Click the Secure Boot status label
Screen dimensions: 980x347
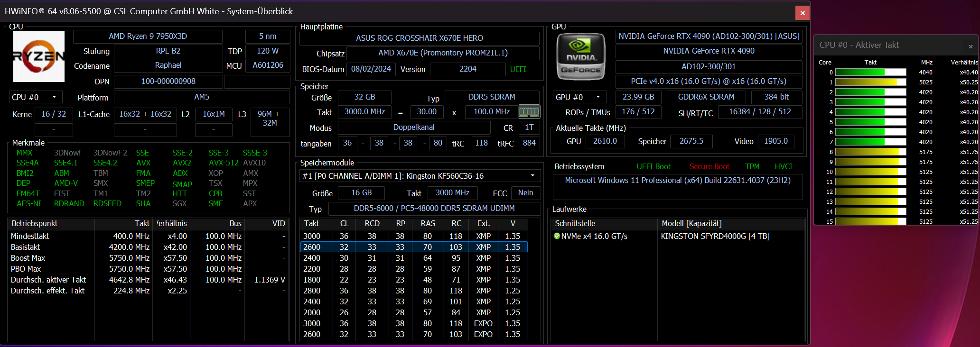(x=709, y=167)
